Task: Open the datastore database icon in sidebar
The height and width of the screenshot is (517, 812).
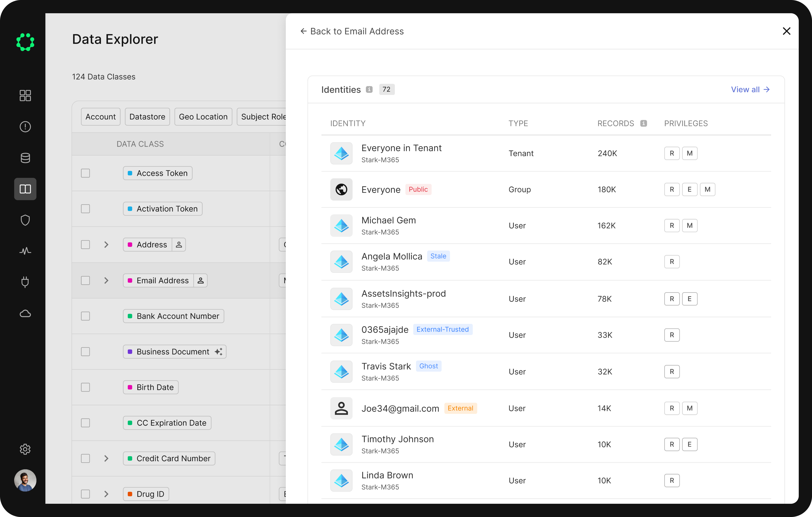Action: [x=25, y=158]
